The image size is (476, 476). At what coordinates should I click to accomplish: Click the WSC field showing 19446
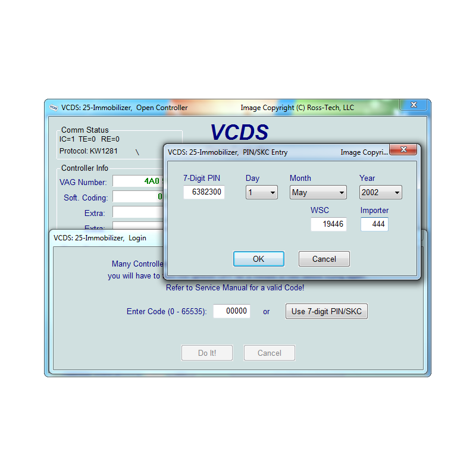coord(328,224)
